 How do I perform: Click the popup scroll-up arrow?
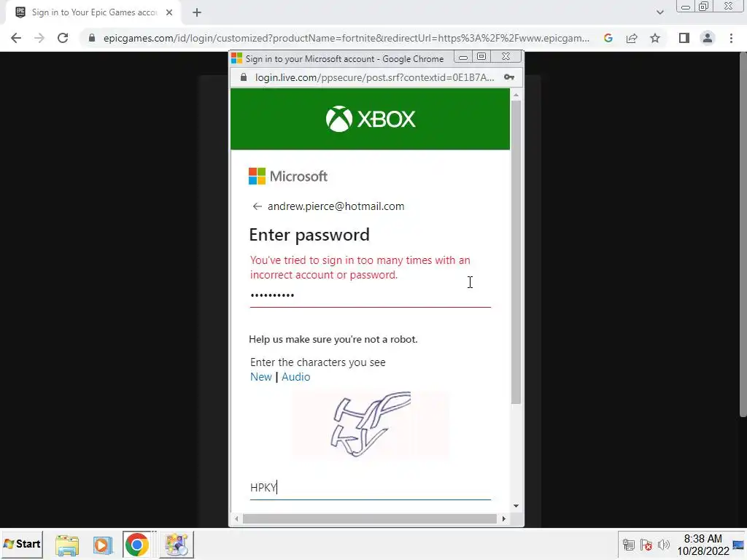(x=516, y=96)
